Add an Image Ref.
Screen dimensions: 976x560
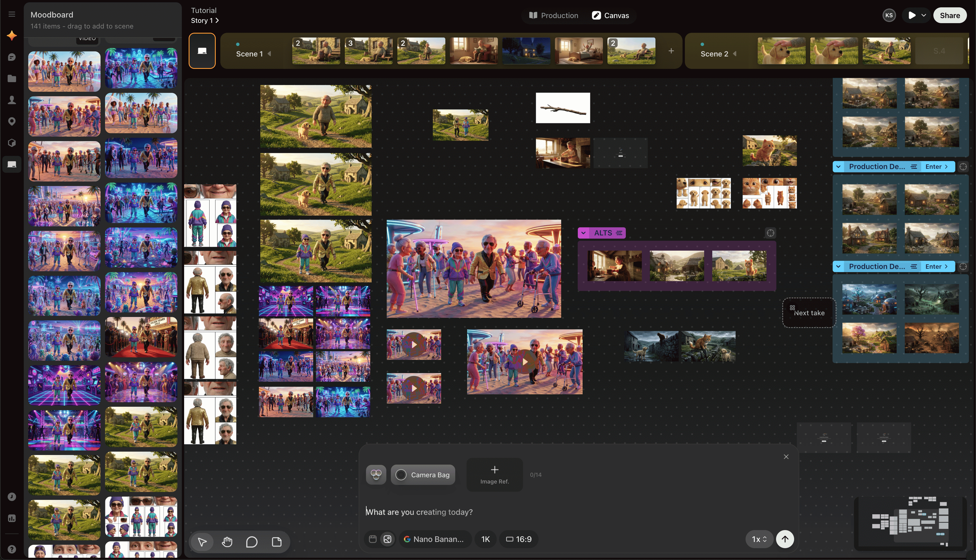click(x=494, y=474)
